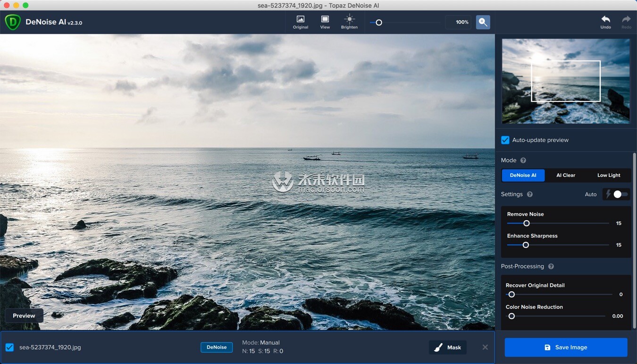Screen dimensions: 637x364
Task: Toggle the Auto settings switch
Action: pyautogui.click(x=616, y=194)
